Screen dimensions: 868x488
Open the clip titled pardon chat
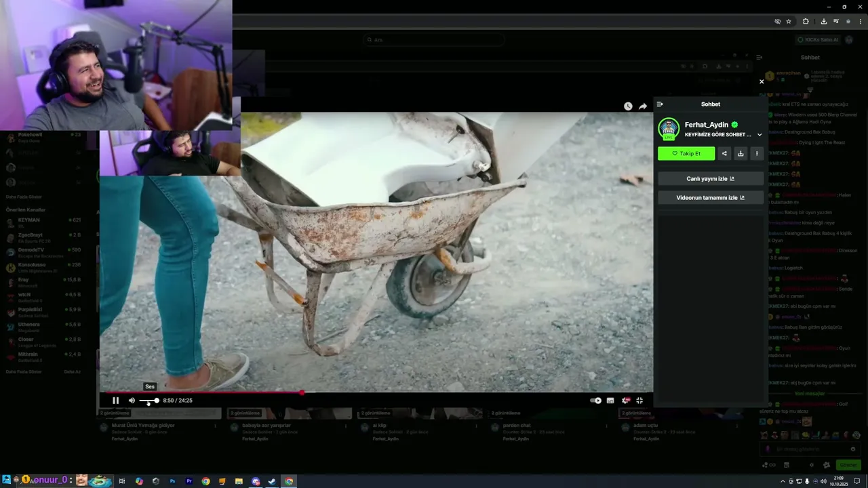517,426
